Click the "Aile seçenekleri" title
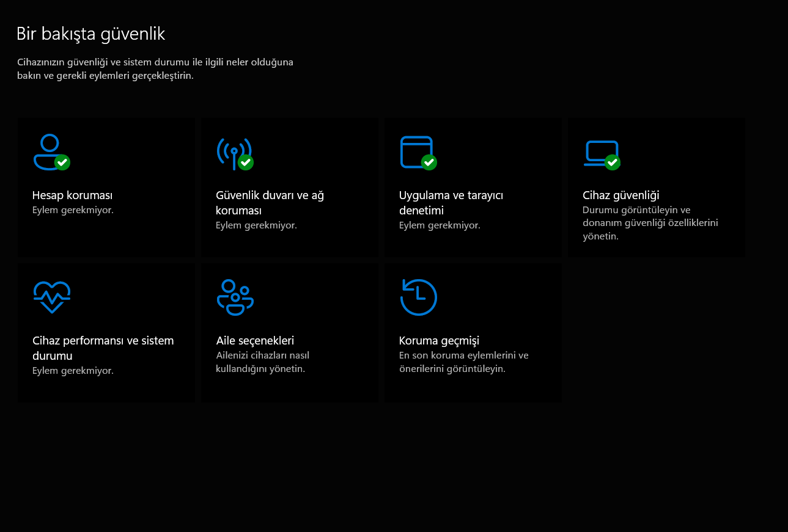This screenshot has height=532, width=788. click(255, 341)
